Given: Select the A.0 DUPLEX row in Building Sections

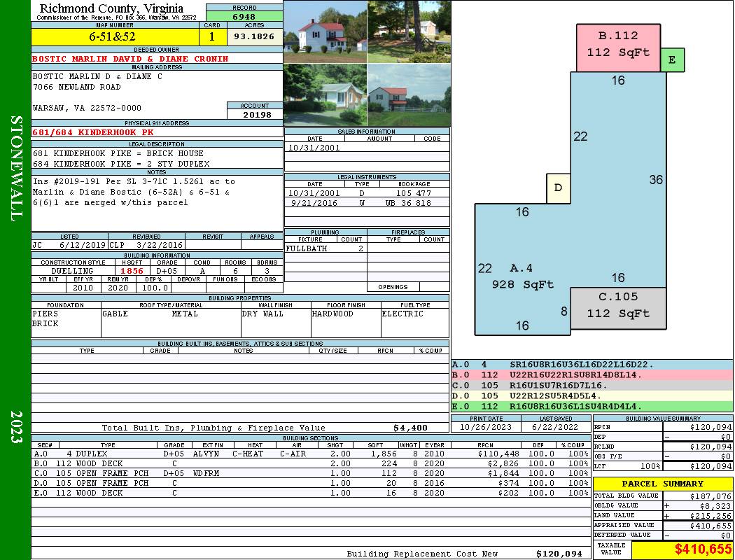Looking at the screenshot, I should 310,454.
